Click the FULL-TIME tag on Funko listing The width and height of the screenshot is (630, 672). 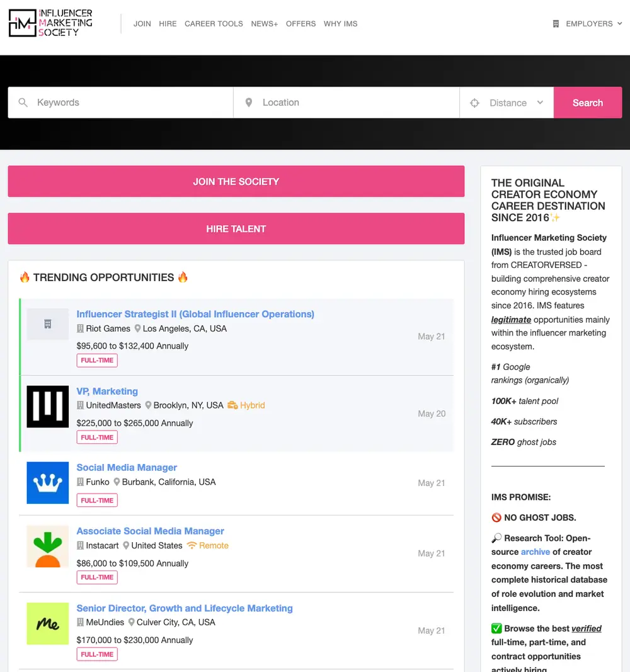[97, 500]
